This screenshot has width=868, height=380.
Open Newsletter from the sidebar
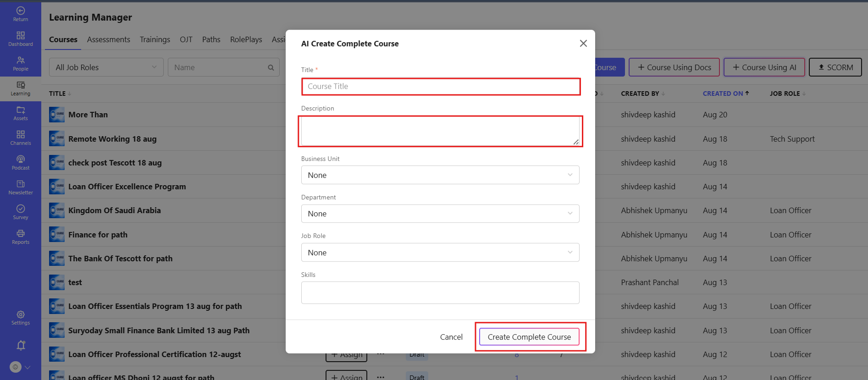(x=21, y=187)
